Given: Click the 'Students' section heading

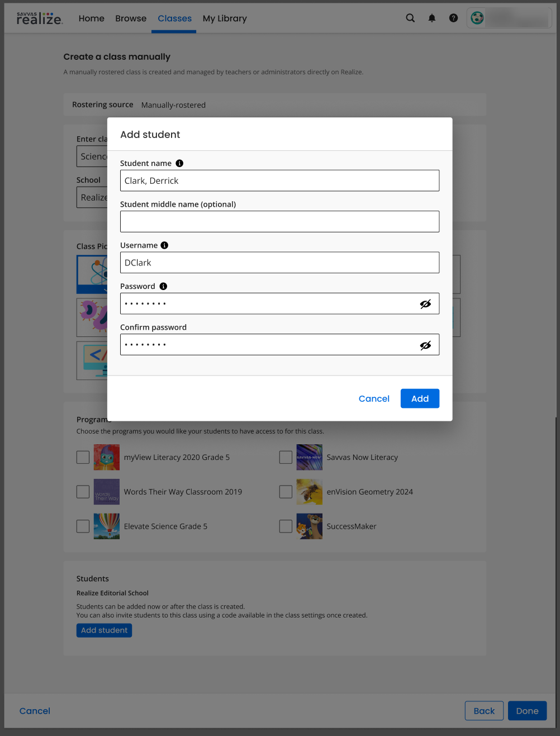Looking at the screenshot, I should [93, 578].
